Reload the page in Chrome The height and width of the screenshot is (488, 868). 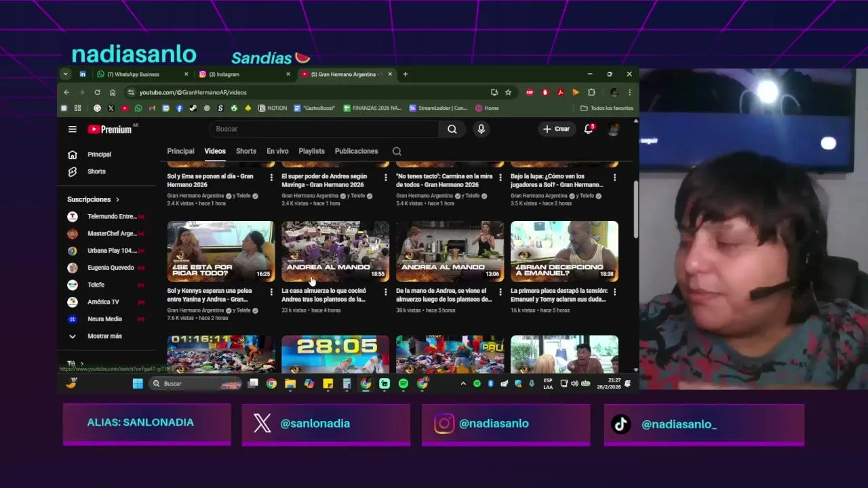[x=97, y=92]
